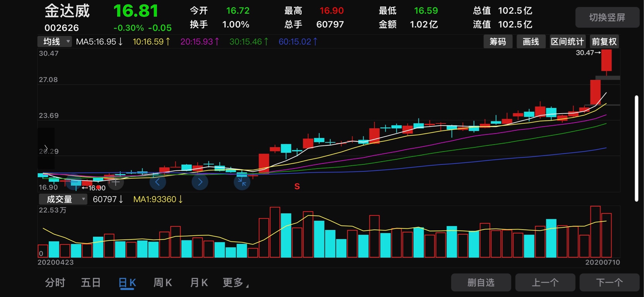Click the MA5:16.95 moving average value
The image size is (644, 297).
[99, 42]
